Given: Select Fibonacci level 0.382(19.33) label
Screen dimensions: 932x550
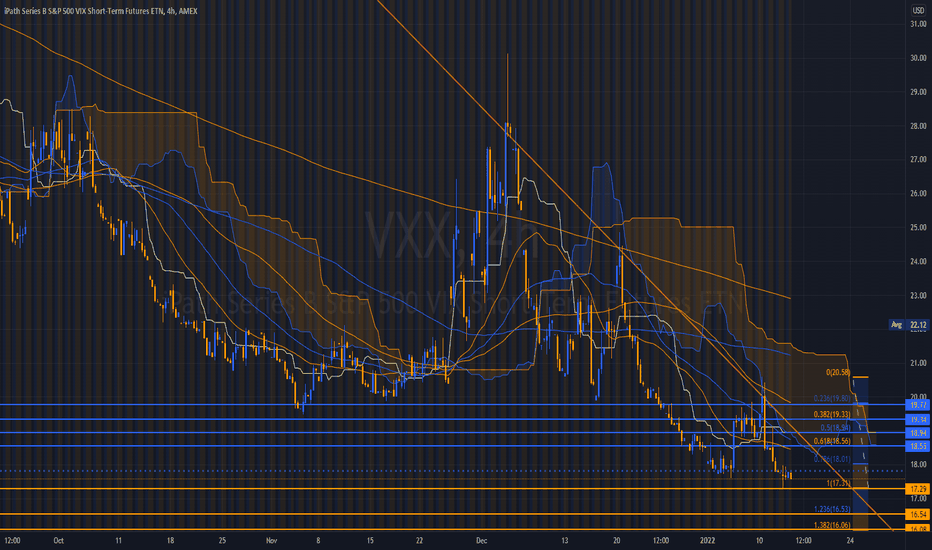Looking at the screenshot, I should click(832, 414).
